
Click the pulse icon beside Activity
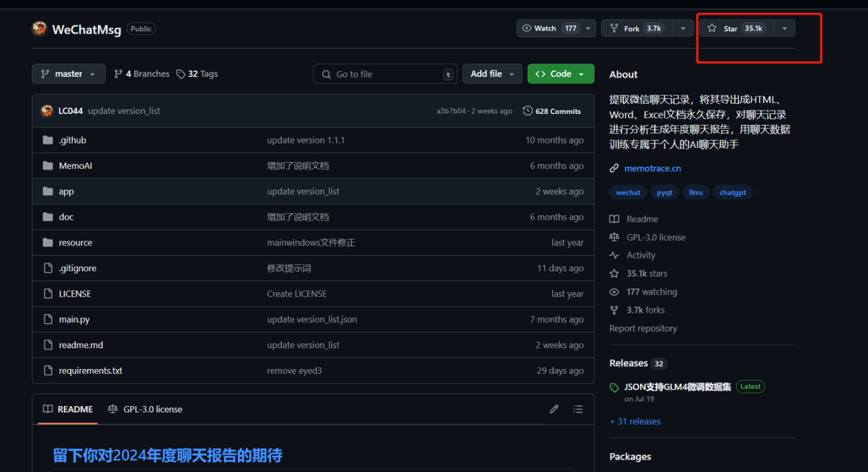point(614,256)
